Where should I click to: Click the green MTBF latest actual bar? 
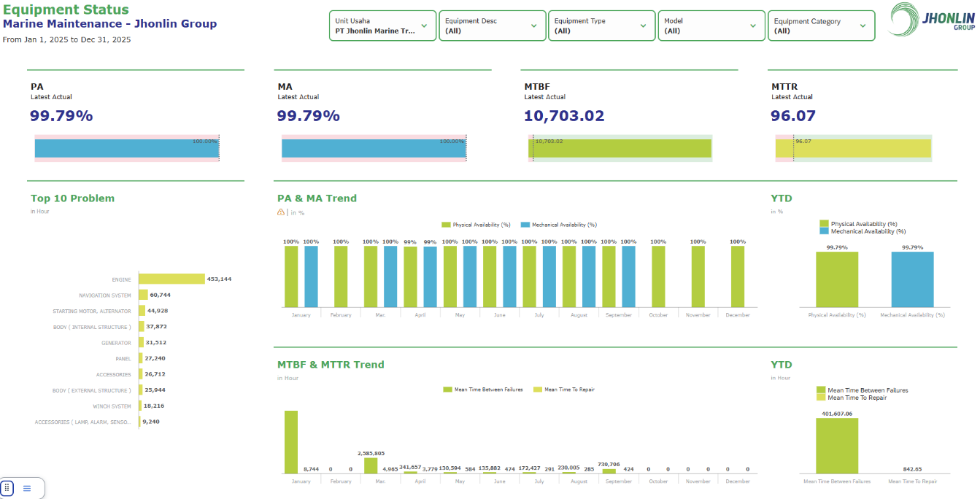pyautogui.click(x=620, y=148)
